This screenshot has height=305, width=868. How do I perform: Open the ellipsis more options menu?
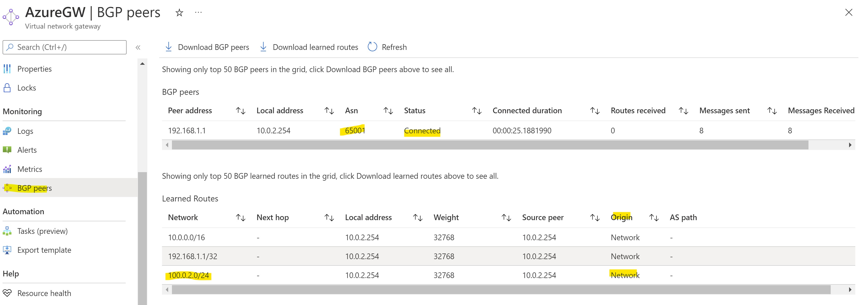pos(198,13)
